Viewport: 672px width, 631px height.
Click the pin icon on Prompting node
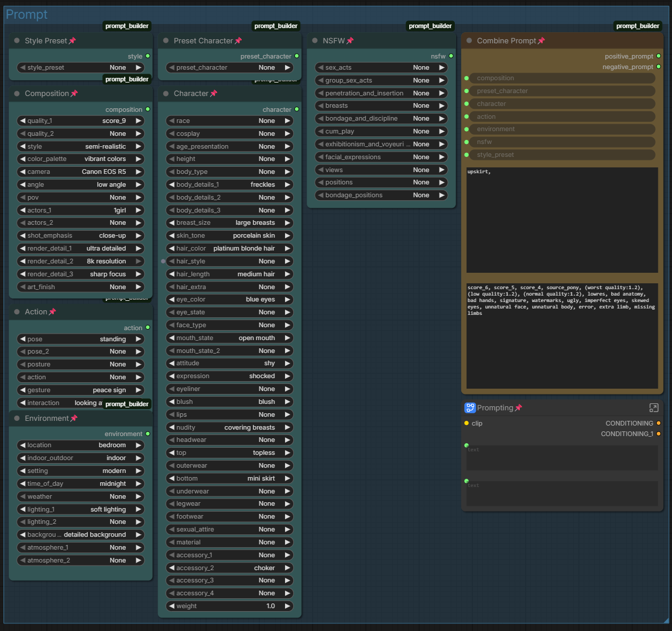(519, 407)
